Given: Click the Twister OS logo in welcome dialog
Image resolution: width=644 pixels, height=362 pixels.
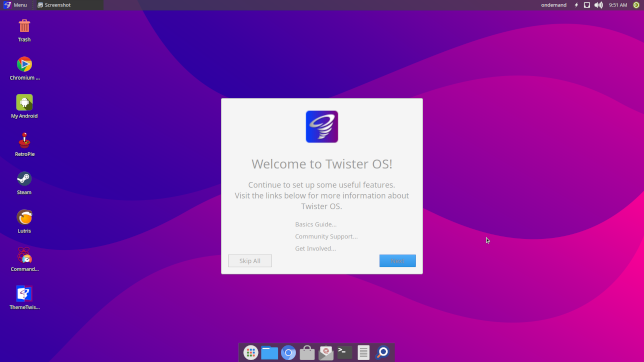Looking at the screenshot, I should (322, 127).
